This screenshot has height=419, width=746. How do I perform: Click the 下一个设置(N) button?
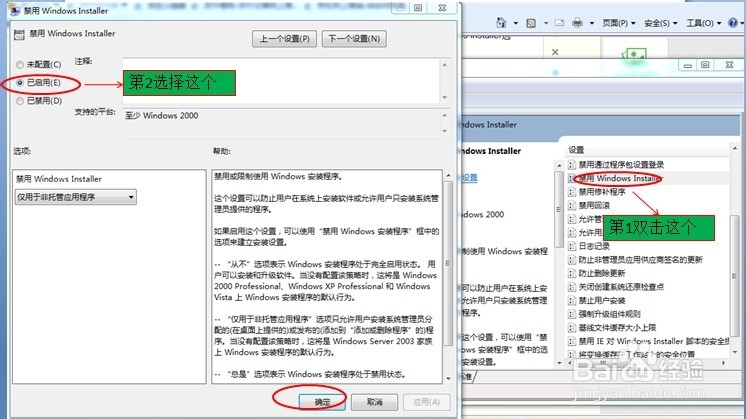point(354,39)
